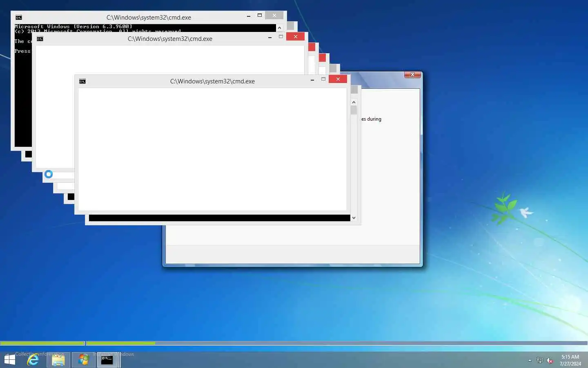The width and height of the screenshot is (588, 368).
Task: Click scroll down arrow of front cmd scrollbar
Action: point(354,218)
